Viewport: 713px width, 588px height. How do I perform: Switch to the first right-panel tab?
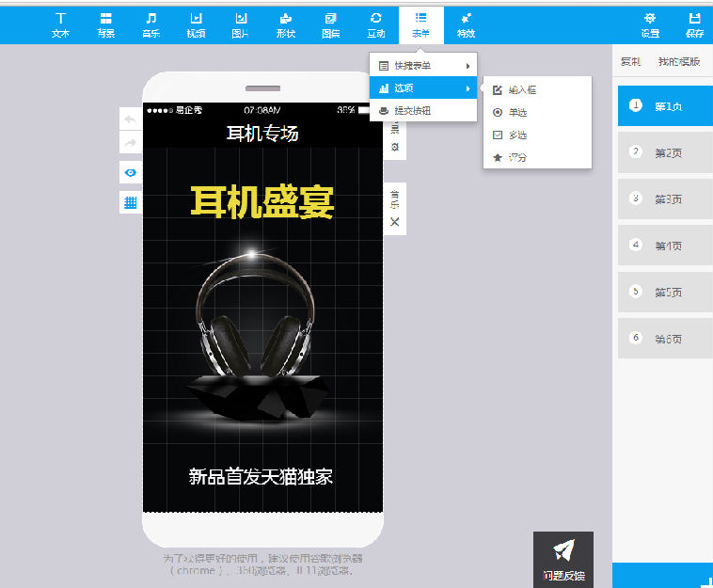631,61
